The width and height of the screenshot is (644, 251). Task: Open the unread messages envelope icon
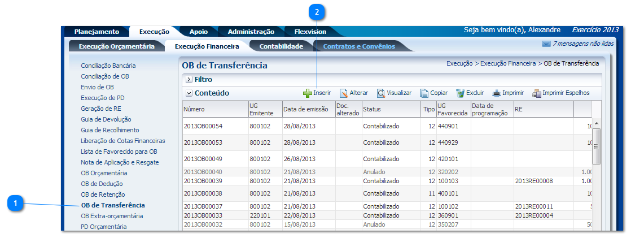tap(546, 44)
